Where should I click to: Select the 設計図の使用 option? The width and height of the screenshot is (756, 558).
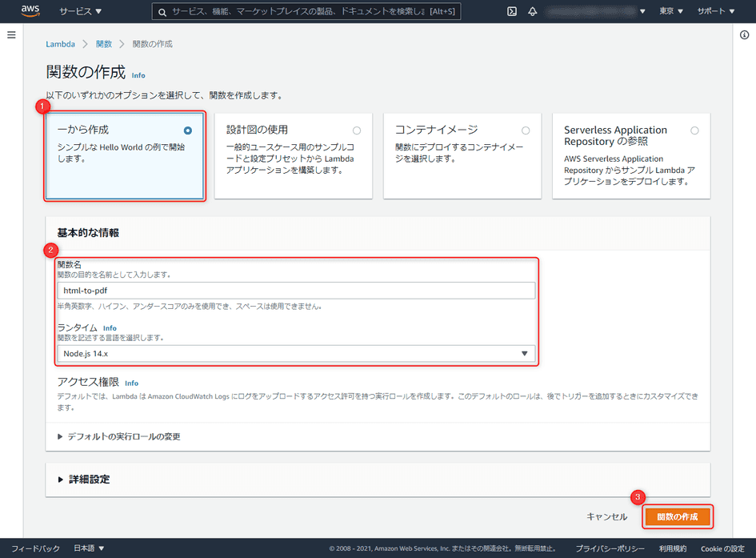pos(357,130)
